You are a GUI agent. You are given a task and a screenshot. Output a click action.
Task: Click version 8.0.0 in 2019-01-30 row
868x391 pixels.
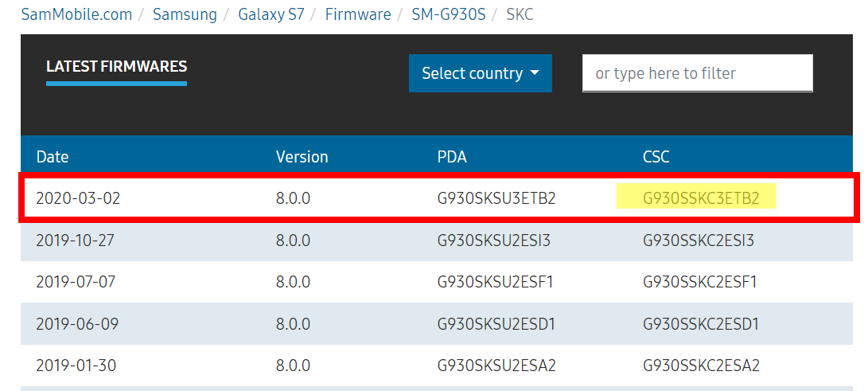coord(293,366)
